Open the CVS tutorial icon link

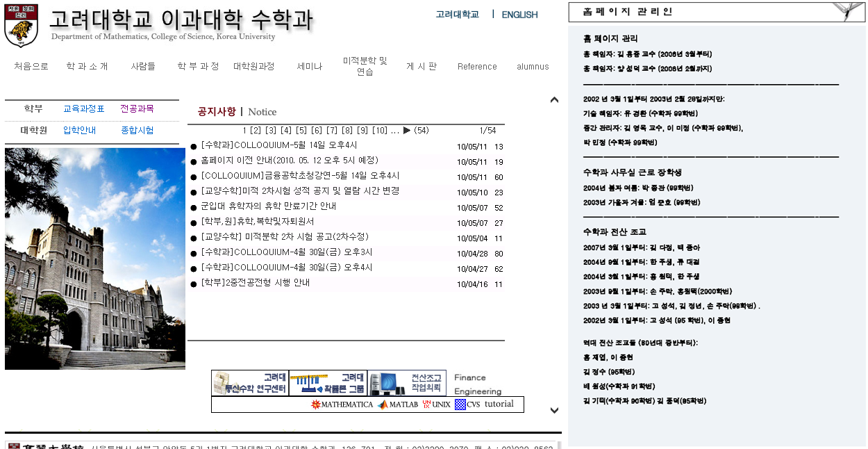[x=460, y=405]
